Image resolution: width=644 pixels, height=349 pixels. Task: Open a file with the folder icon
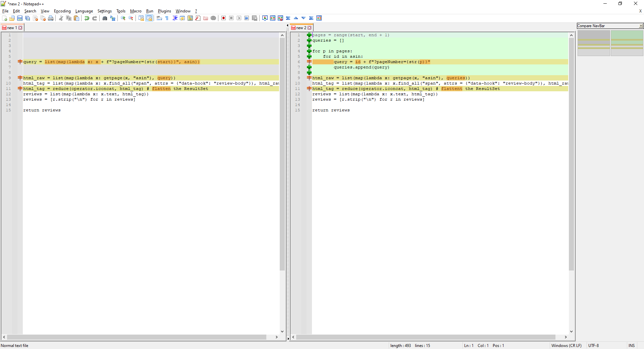(12, 18)
